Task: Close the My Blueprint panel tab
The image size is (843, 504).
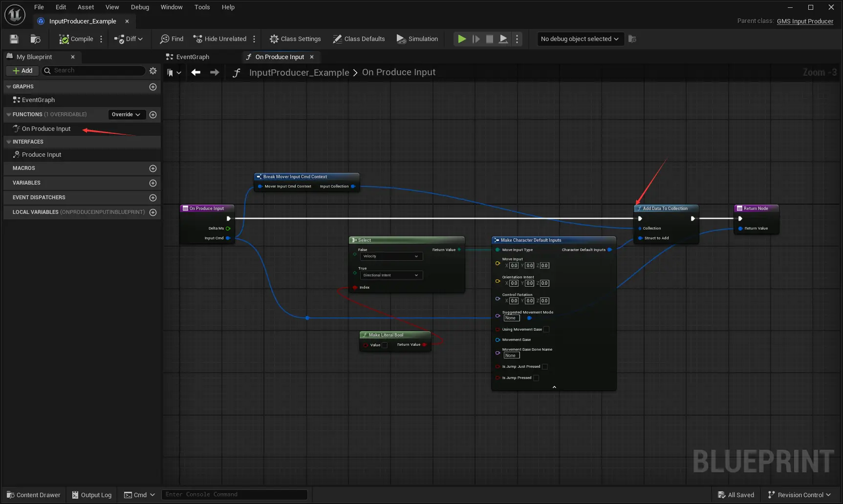Action: coord(73,57)
